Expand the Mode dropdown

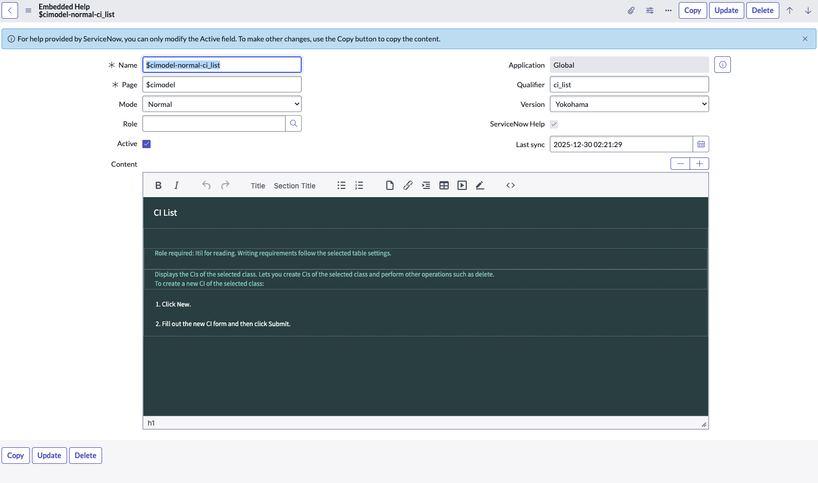point(222,104)
